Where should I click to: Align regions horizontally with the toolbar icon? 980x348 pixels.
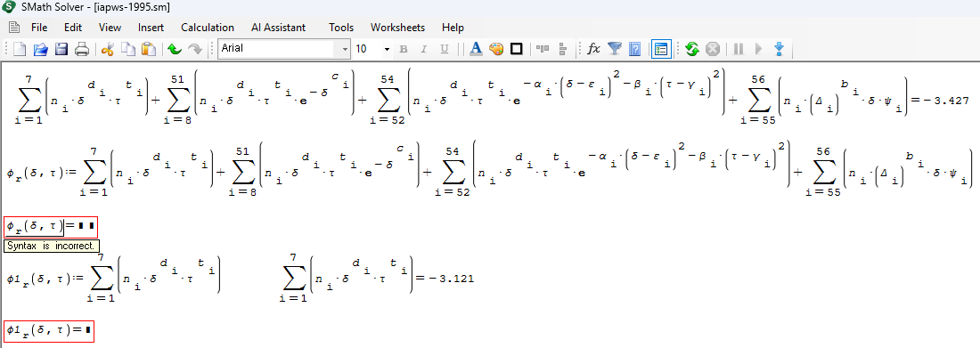pos(542,49)
